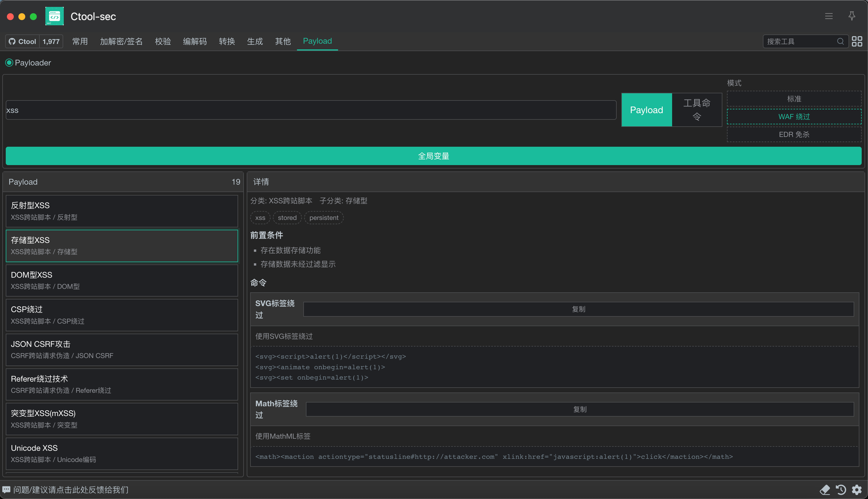Open the grid view icon beside search

coord(857,41)
